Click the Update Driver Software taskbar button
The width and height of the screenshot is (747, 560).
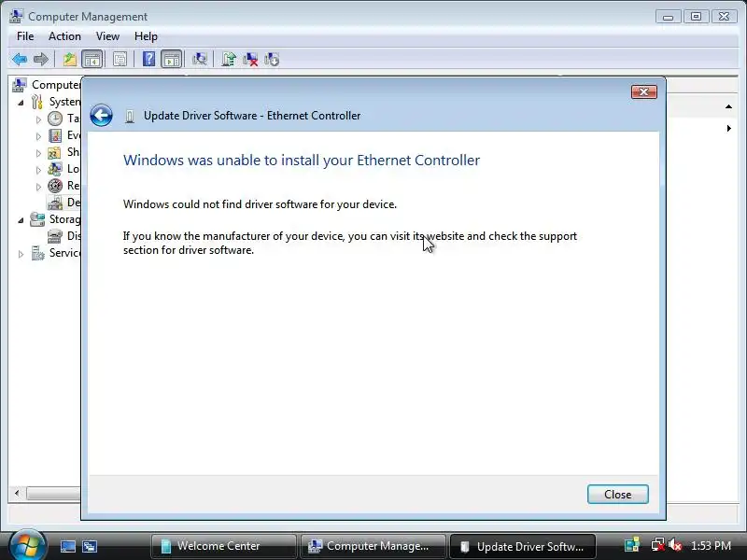tap(523, 546)
